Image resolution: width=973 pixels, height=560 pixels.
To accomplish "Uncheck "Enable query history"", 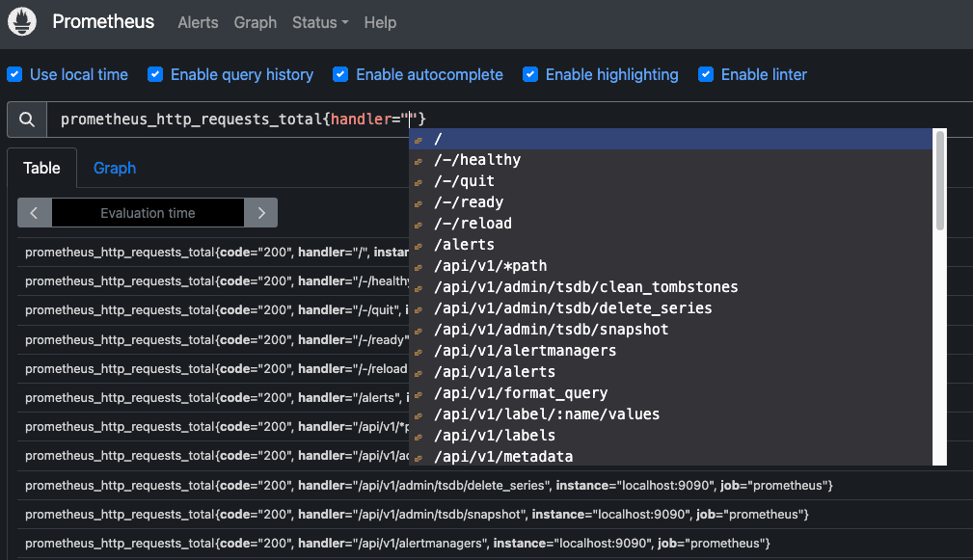I will [155, 74].
